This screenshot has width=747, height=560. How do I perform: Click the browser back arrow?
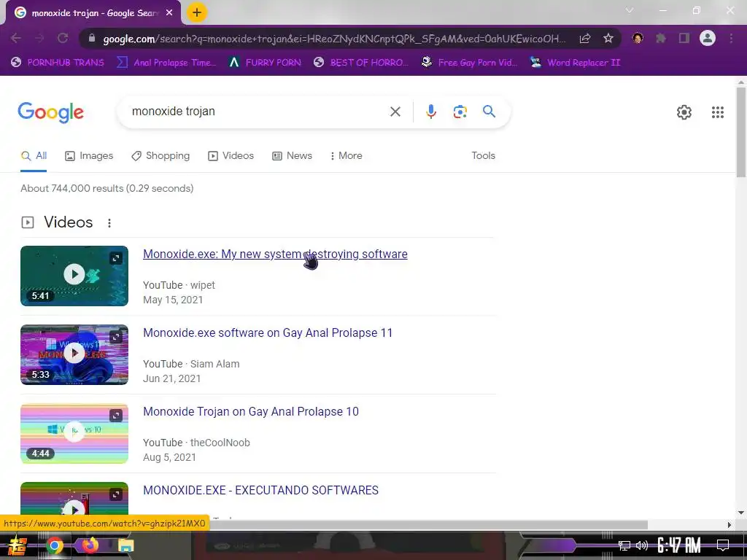(16, 38)
